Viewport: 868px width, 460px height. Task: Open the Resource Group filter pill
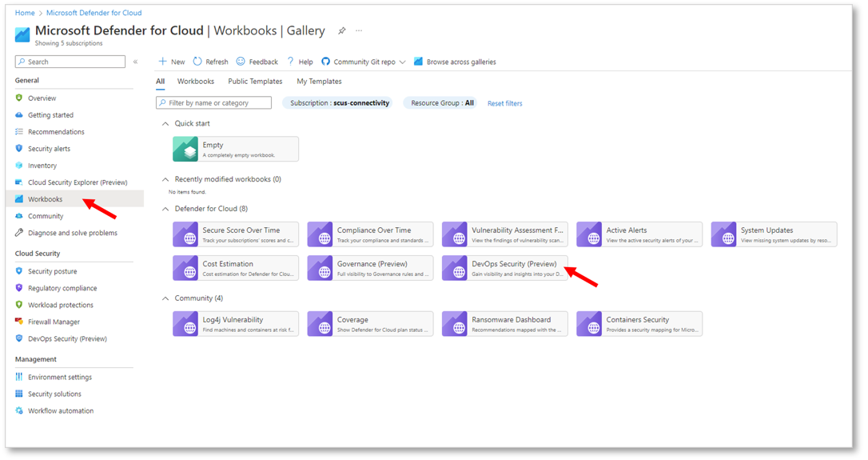point(440,103)
